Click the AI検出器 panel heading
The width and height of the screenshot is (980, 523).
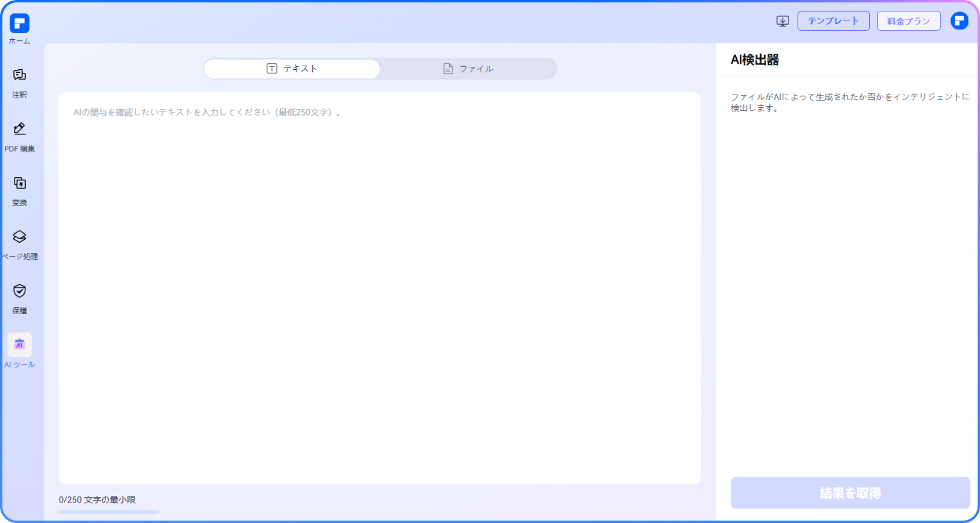coord(755,60)
